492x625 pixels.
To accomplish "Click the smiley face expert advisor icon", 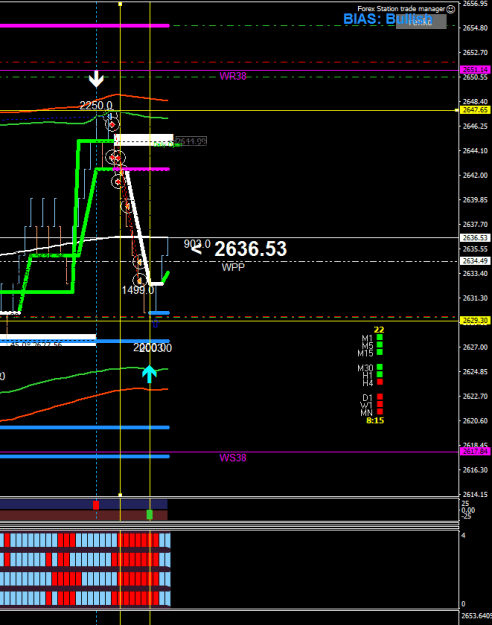I will [x=451, y=9].
